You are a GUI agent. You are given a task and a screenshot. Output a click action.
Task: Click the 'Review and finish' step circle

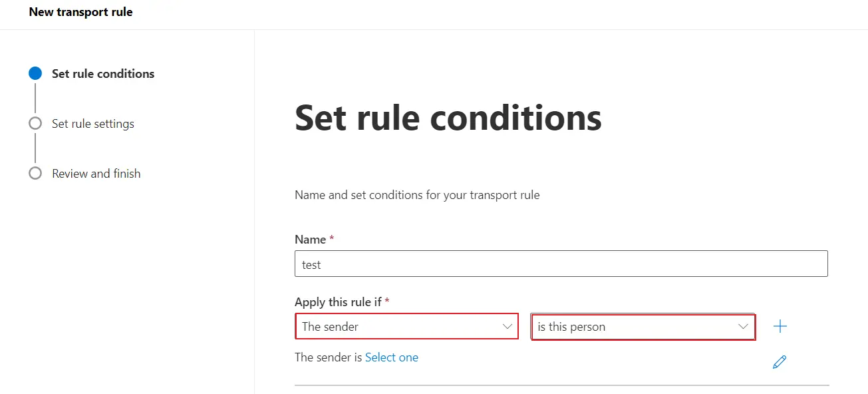[x=35, y=173]
